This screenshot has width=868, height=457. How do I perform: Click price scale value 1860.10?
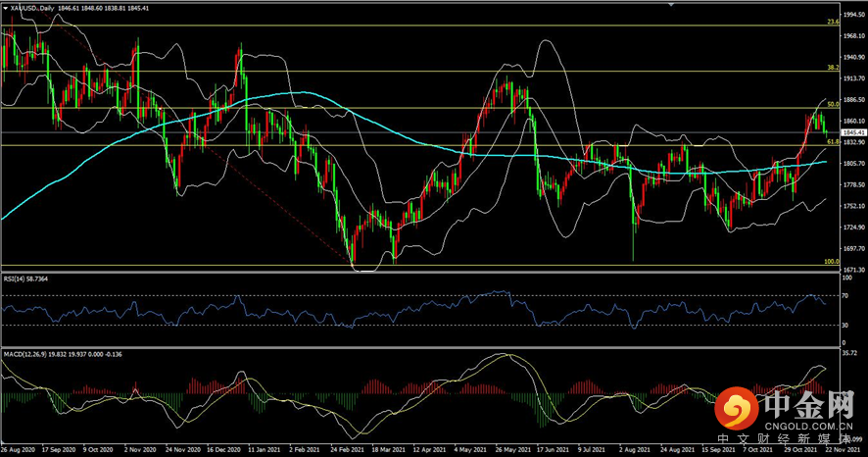pyautogui.click(x=853, y=121)
